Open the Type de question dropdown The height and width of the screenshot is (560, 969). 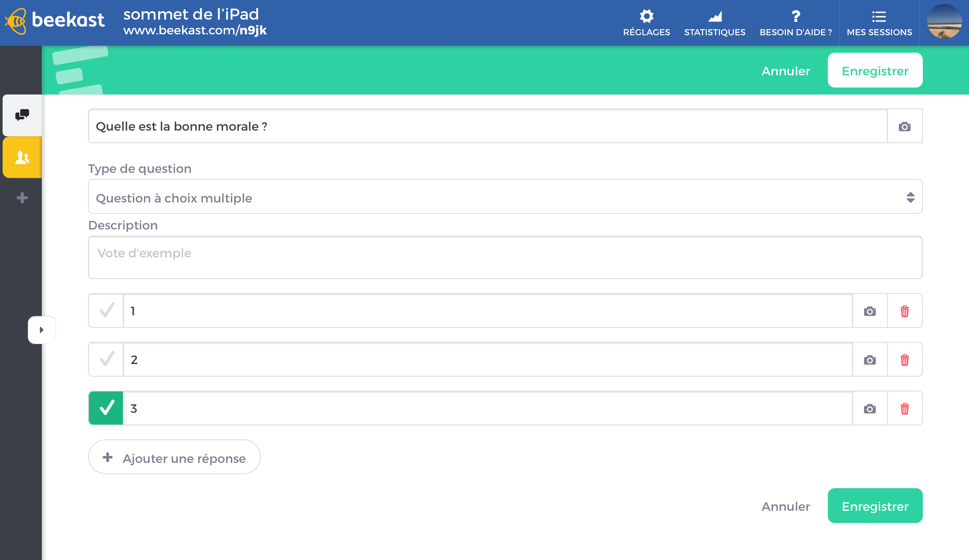[505, 197]
